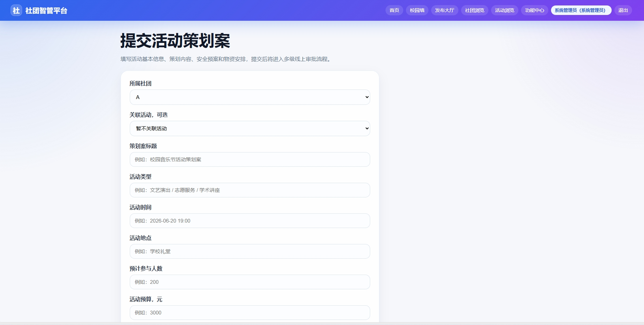The height and width of the screenshot is (325, 644).
Task: Click the 活动预算，元 label text
Action: point(146,299)
